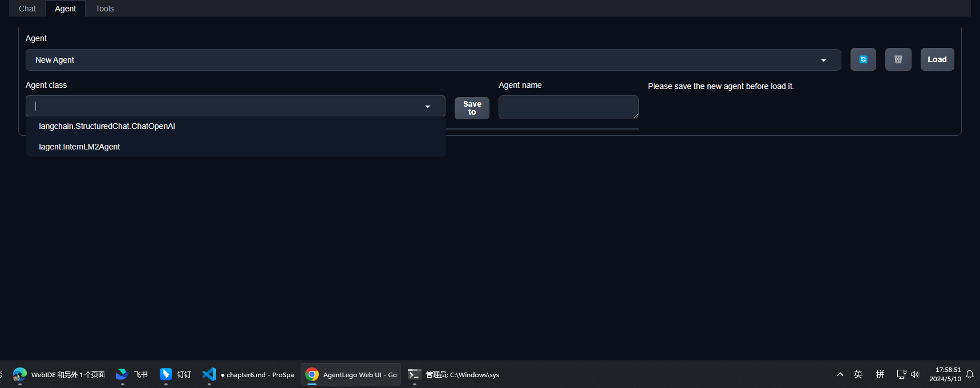
Task: Switch to VS Code chapter6.md window
Action: point(248,375)
